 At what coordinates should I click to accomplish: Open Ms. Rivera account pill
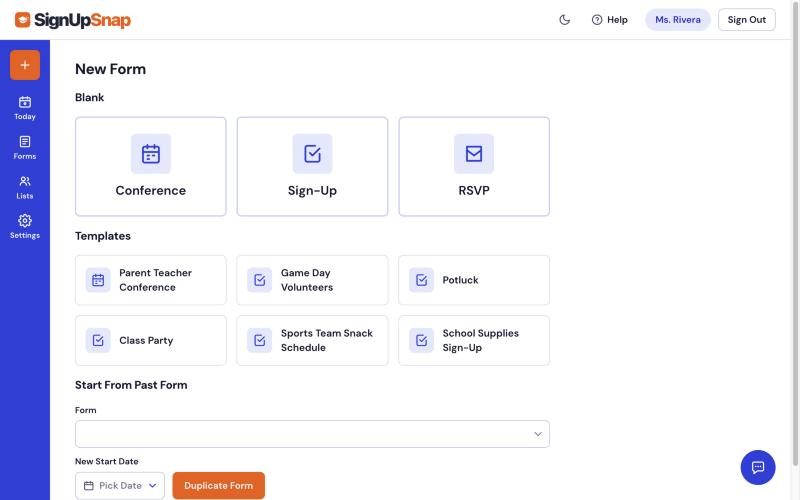pyautogui.click(x=678, y=20)
